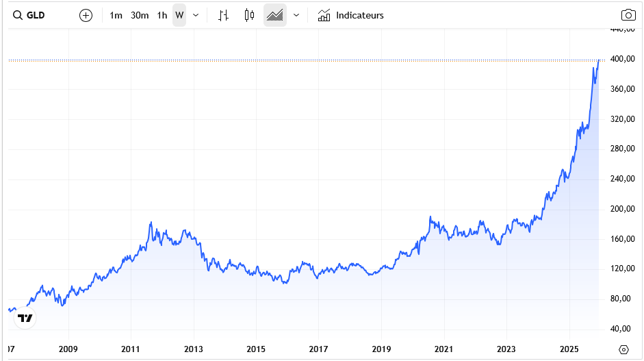Select the 1h interval
The height and width of the screenshot is (361, 644).
(x=162, y=15)
